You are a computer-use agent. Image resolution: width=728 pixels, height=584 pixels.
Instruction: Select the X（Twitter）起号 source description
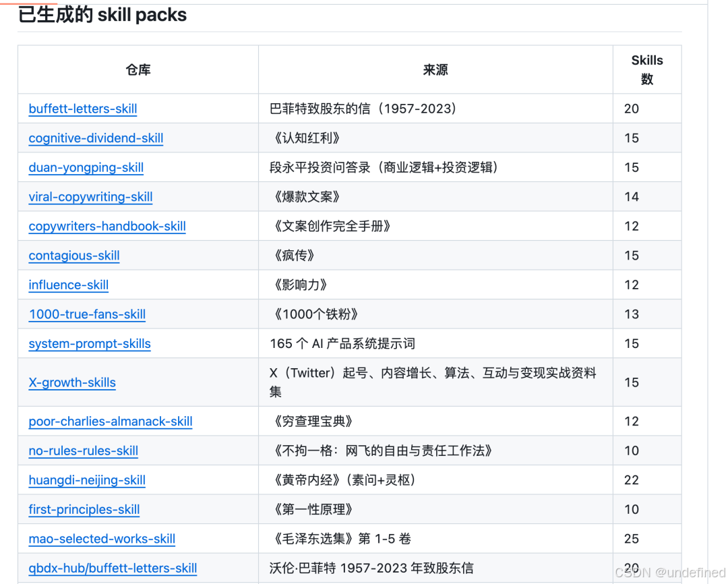tap(433, 382)
